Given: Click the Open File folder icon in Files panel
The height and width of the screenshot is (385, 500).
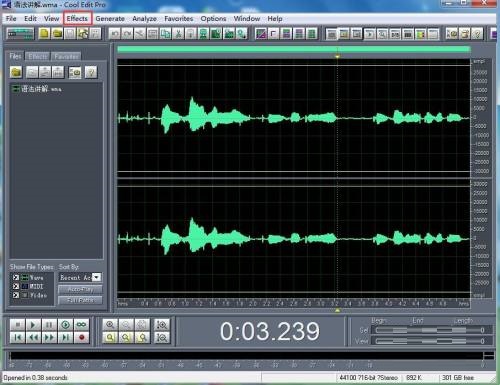Looking at the screenshot, I should coord(16,72).
